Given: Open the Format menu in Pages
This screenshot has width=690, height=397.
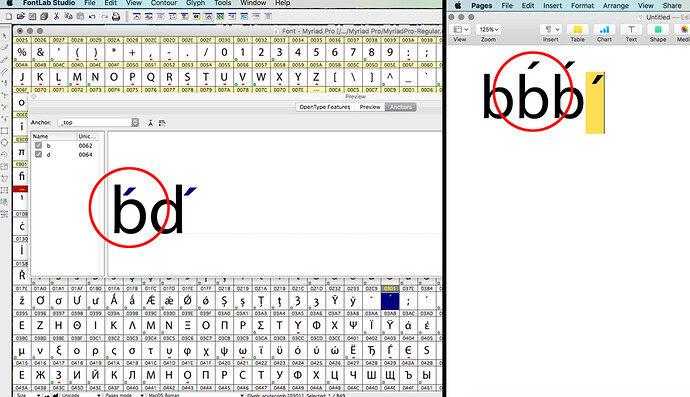Looking at the screenshot, I should coord(582,6).
